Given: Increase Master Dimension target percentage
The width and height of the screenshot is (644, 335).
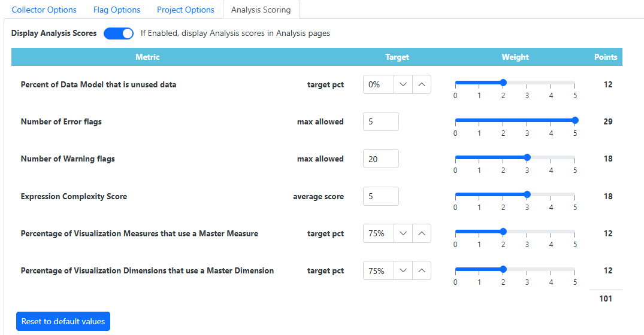Looking at the screenshot, I should click(422, 271).
